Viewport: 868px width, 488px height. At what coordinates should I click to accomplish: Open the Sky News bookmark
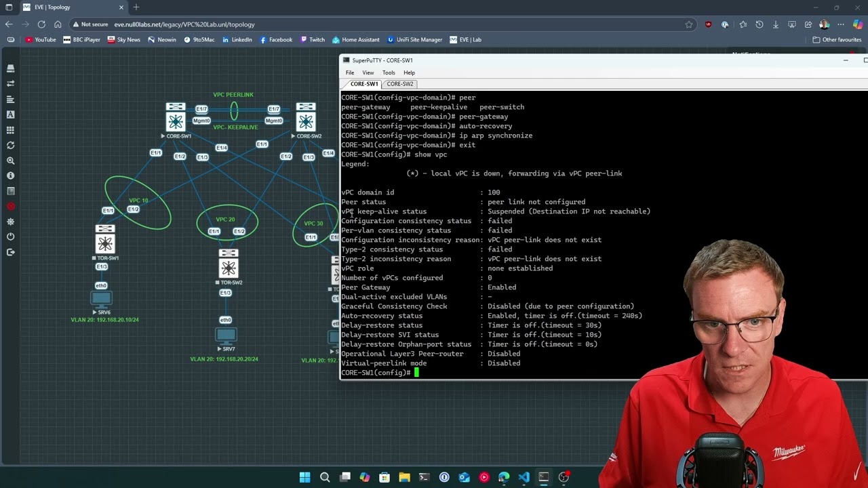point(124,39)
